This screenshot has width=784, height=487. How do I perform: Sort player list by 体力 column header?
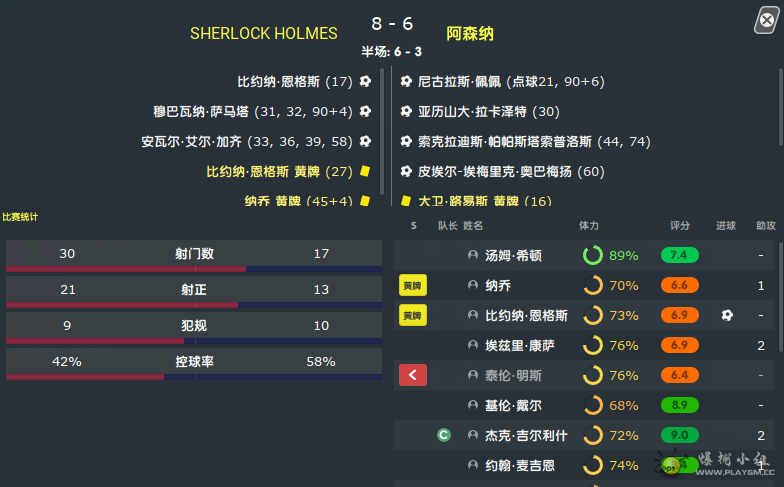click(589, 226)
